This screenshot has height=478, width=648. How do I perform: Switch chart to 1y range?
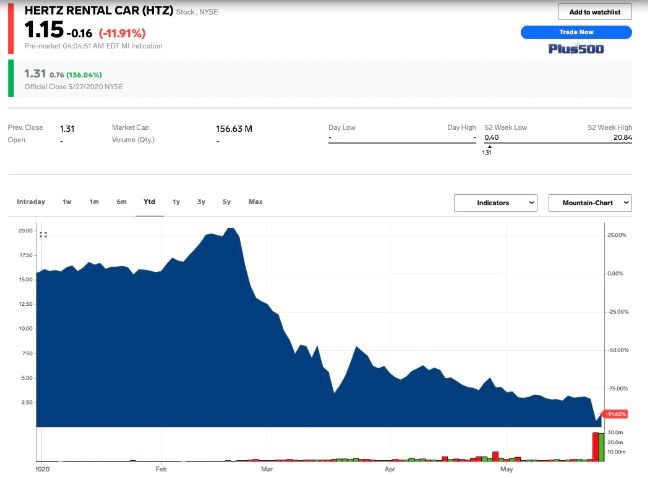point(176,202)
